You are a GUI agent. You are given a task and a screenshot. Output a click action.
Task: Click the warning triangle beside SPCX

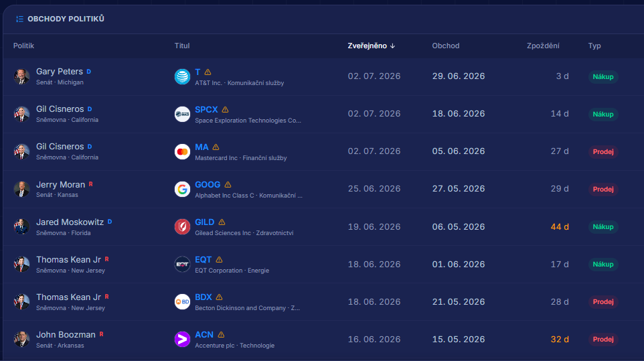[x=225, y=110]
